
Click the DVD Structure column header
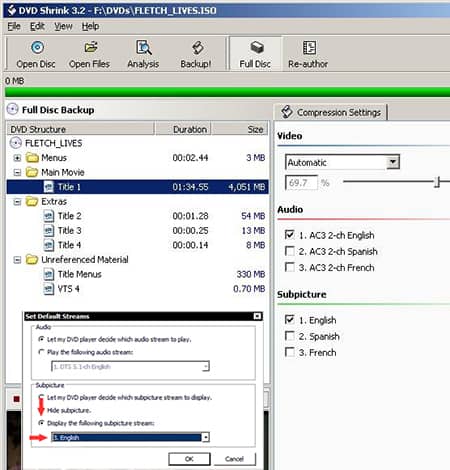point(81,129)
